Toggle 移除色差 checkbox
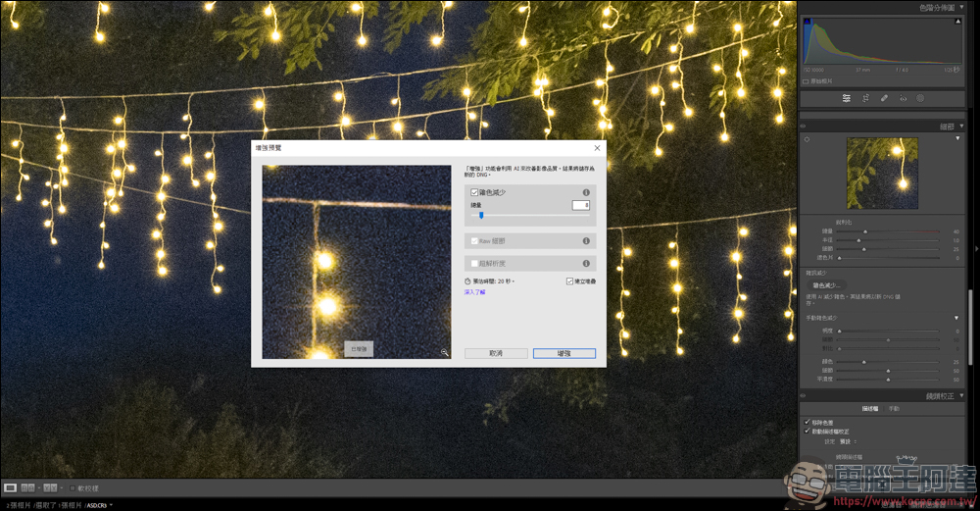 pyautogui.click(x=807, y=422)
